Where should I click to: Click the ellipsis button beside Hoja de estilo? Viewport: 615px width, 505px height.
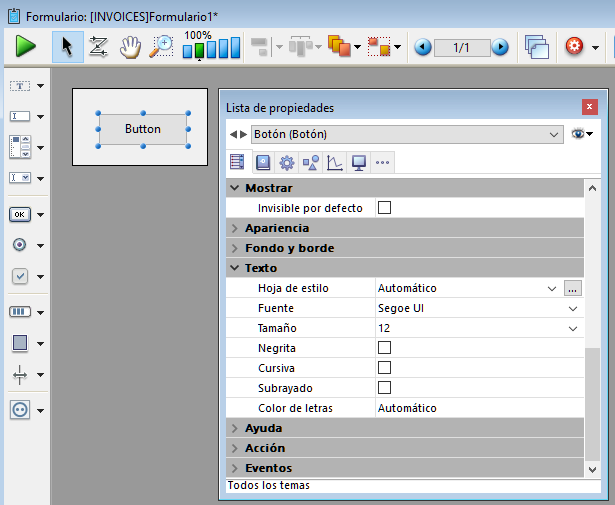(x=572, y=288)
